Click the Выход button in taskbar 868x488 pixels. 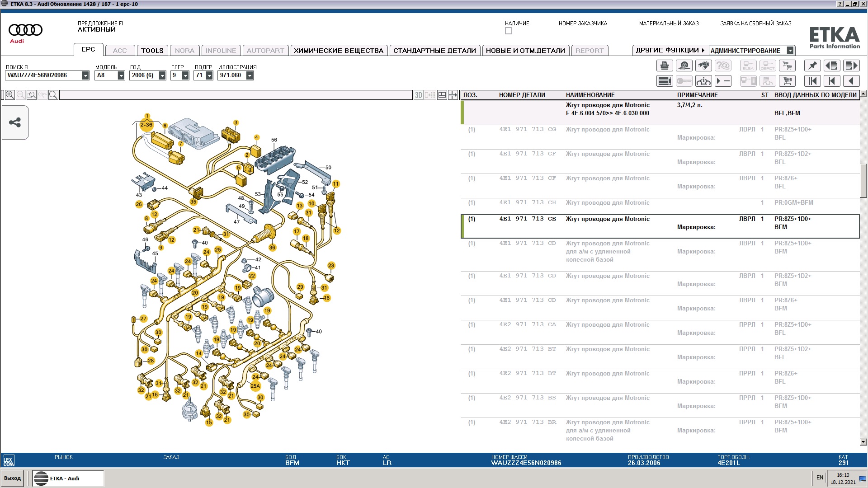[x=13, y=478]
